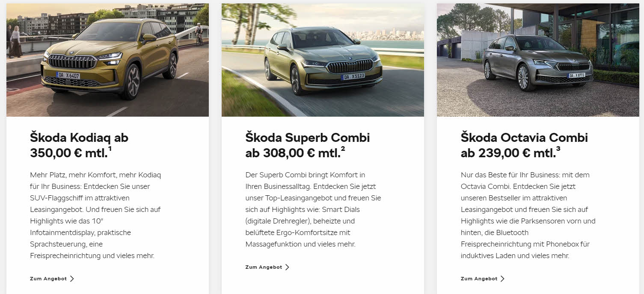644x294 pixels.
Task: Select the green Škoda Superb Combi photo
Action: pyautogui.click(x=323, y=60)
